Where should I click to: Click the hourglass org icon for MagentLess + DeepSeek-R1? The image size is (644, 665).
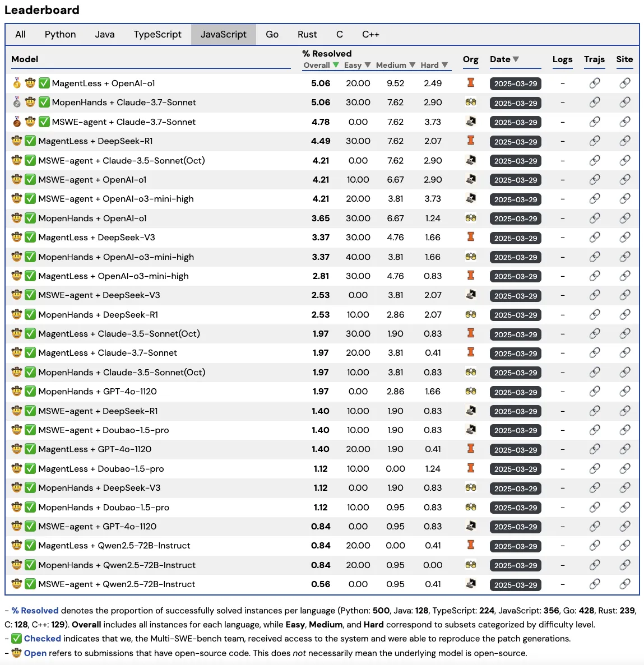point(471,141)
